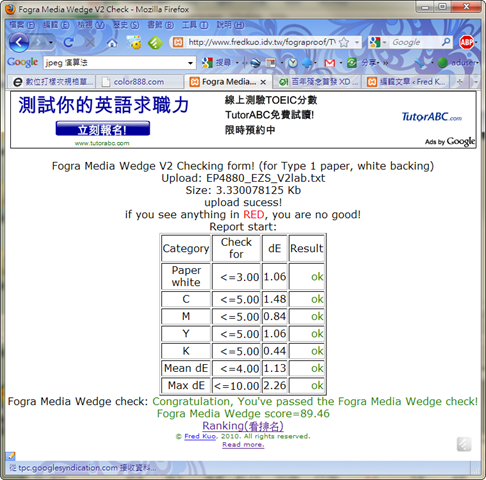
Task: Reload the page with the refresh icon
Action: [69, 42]
